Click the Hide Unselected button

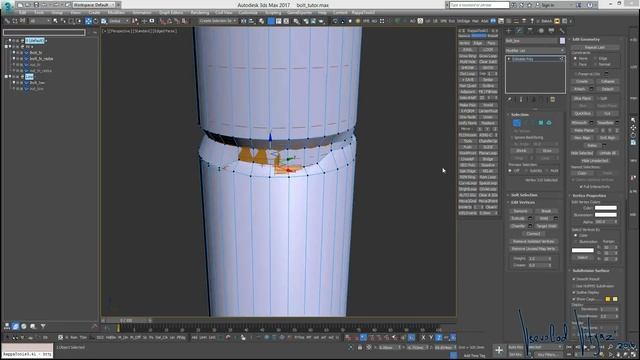(595, 160)
